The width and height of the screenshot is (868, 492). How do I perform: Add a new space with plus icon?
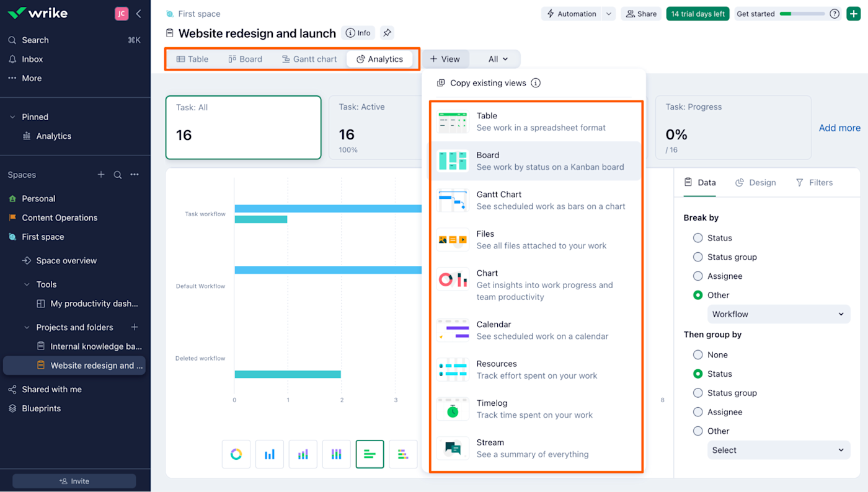pyautogui.click(x=101, y=175)
